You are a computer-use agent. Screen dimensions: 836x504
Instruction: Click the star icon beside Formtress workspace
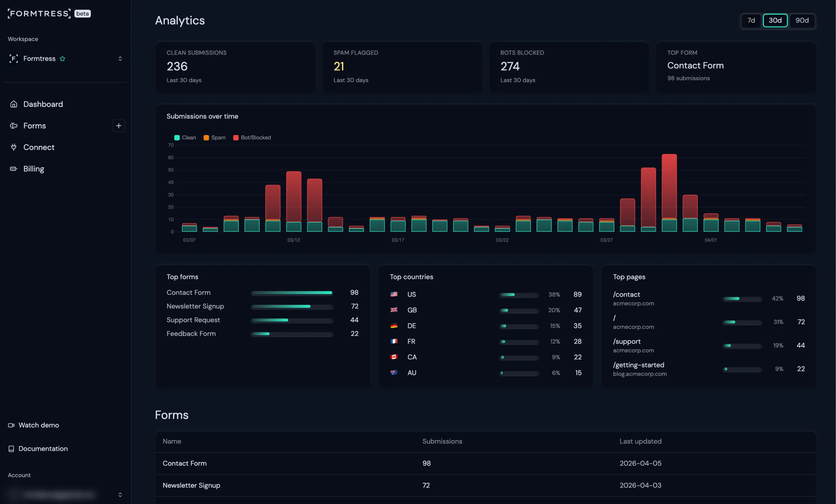(62, 58)
